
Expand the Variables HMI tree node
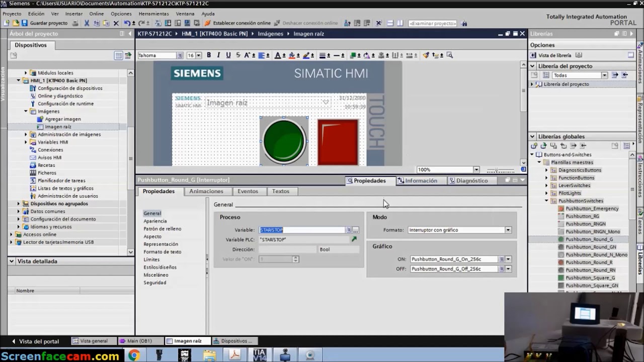click(x=26, y=142)
